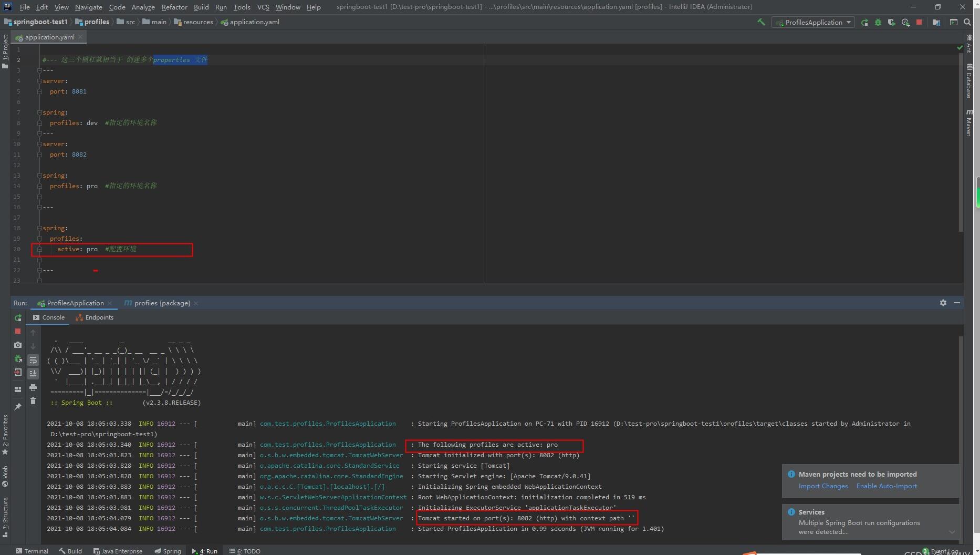Image resolution: width=980 pixels, height=555 pixels.
Task: Attach debugger with the bug arrow icon
Action: click(18, 359)
